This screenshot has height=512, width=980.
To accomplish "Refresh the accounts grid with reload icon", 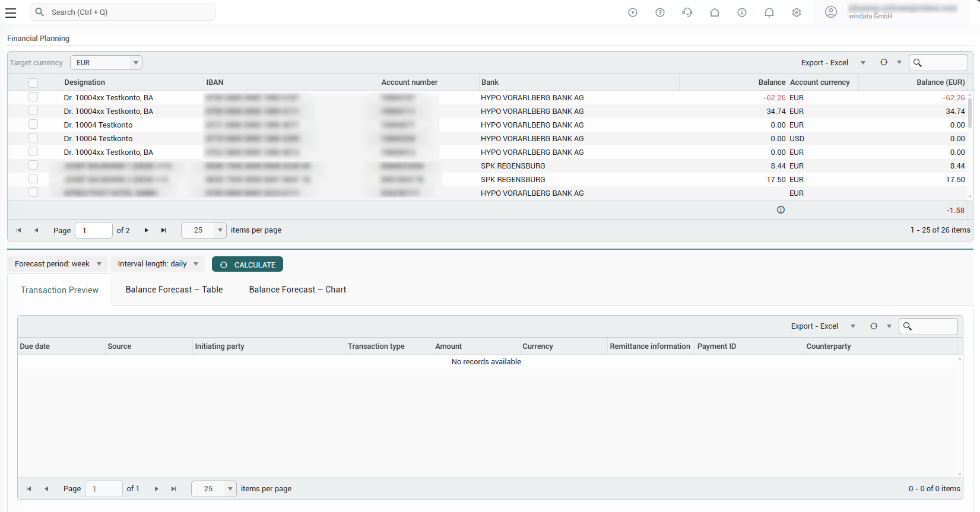I will coord(883,62).
